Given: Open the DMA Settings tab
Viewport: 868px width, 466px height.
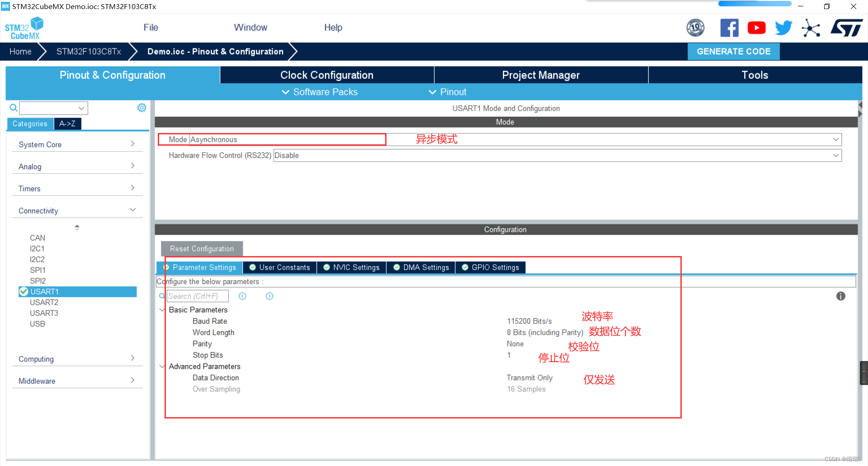Looking at the screenshot, I should coord(421,267).
